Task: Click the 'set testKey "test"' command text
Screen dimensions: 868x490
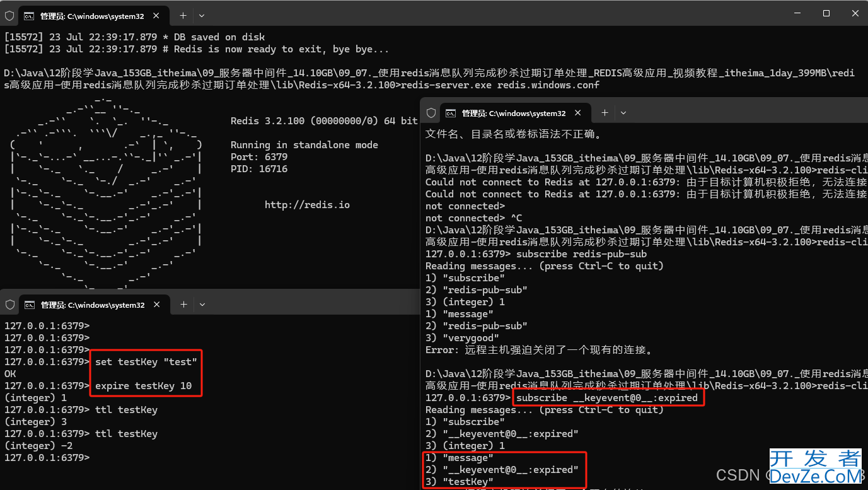Action: 146,362
